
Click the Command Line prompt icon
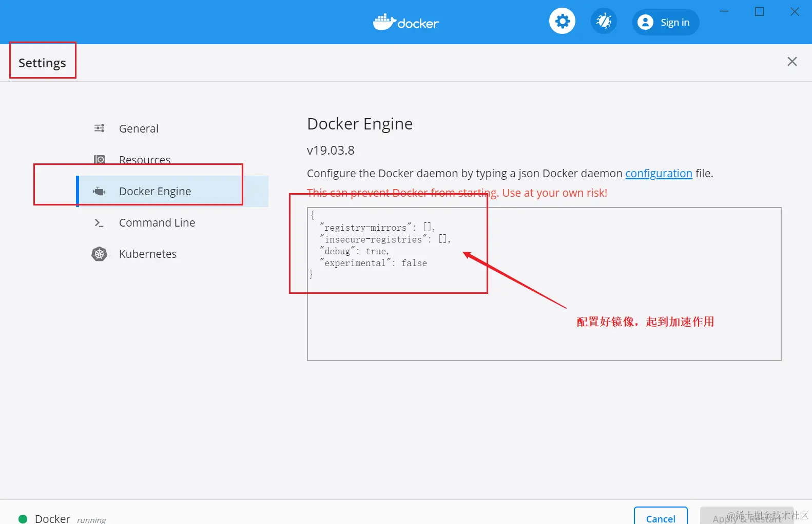pos(99,223)
